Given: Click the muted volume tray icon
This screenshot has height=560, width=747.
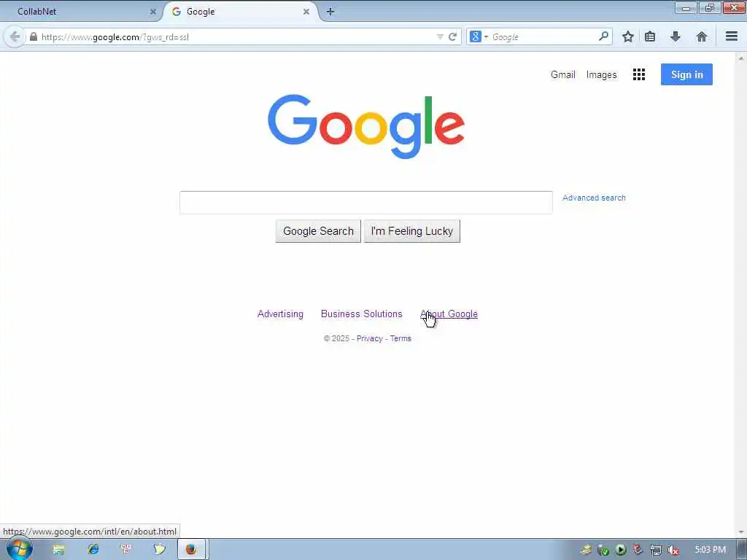Looking at the screenshot, I should tap(673, 550).
